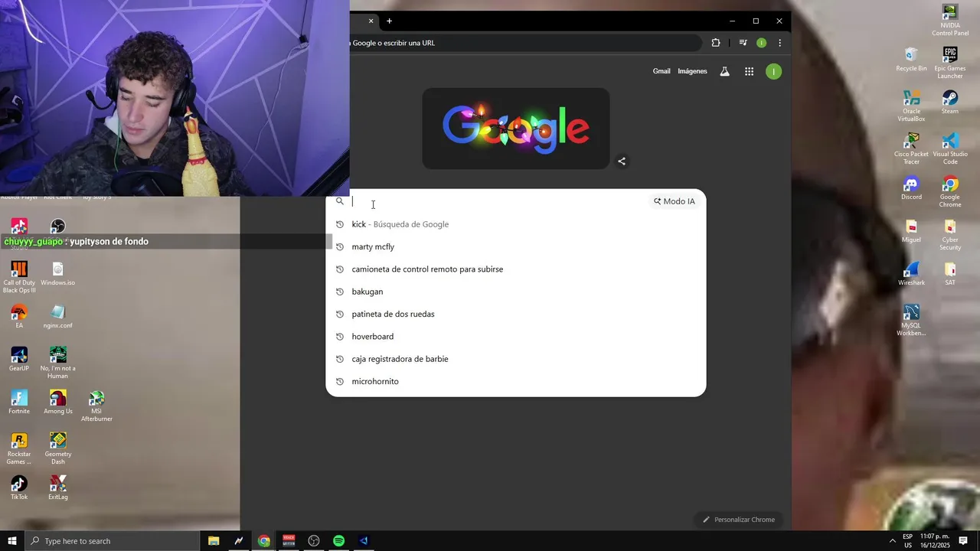Select 'kick' search suggestion
The height and width of the screenshot is (551, 980).
point(516,224)
